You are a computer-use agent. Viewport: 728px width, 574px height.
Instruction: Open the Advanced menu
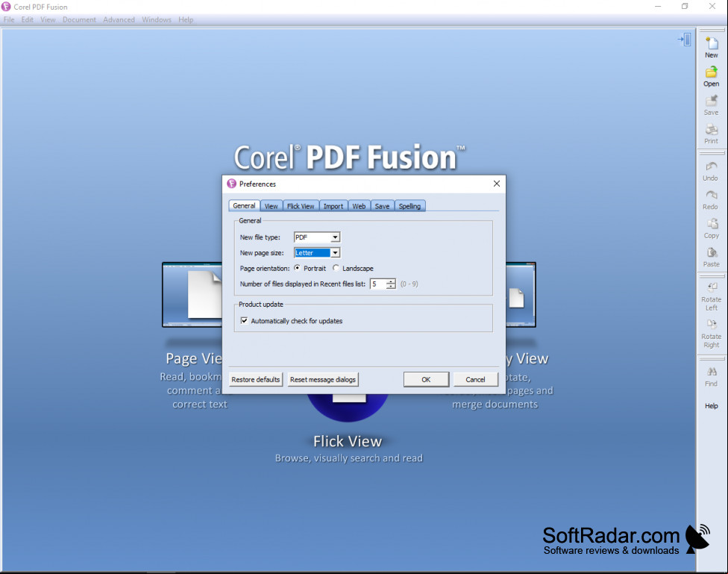(119, 19)
